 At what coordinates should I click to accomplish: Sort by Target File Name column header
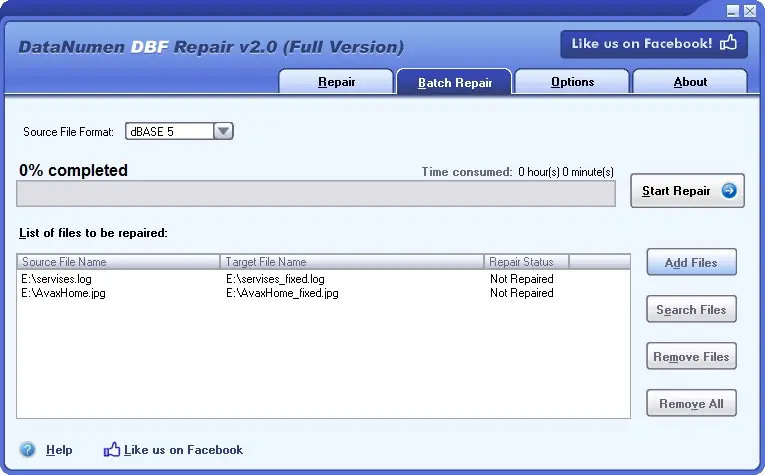[352, 262]
